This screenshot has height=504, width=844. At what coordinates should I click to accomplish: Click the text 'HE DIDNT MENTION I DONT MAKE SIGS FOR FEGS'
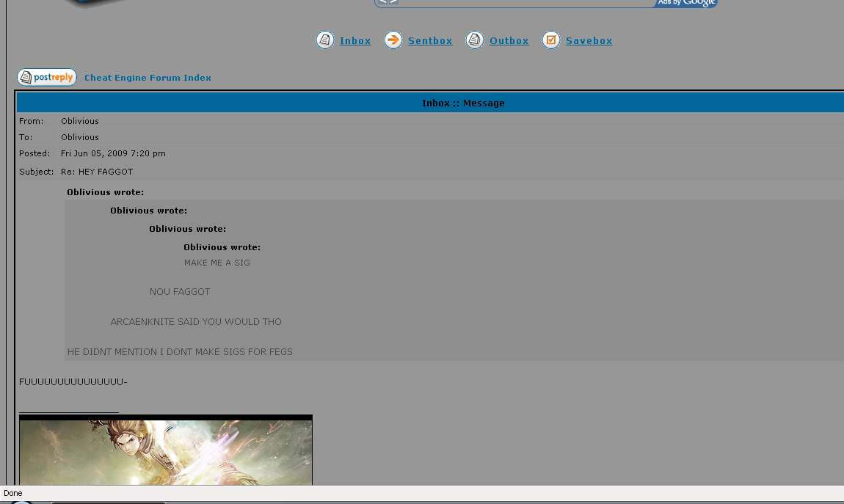tap(180, 352)
